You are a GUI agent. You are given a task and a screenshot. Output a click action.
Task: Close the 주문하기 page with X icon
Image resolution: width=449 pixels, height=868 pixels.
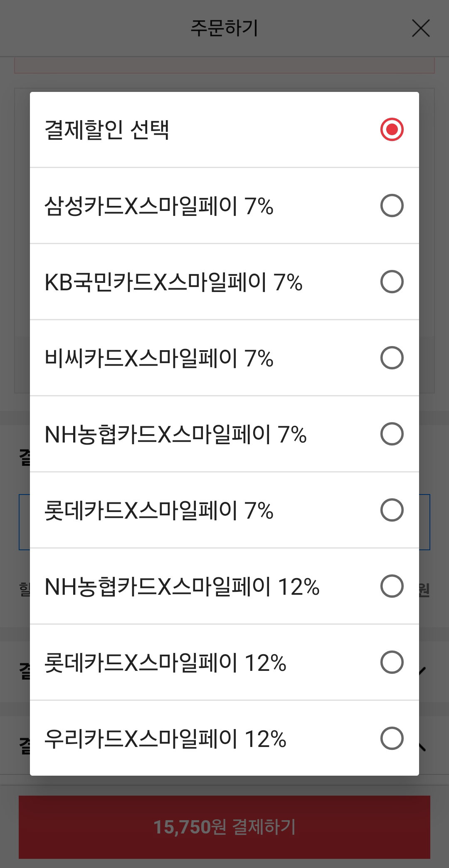tap(421, 28)
